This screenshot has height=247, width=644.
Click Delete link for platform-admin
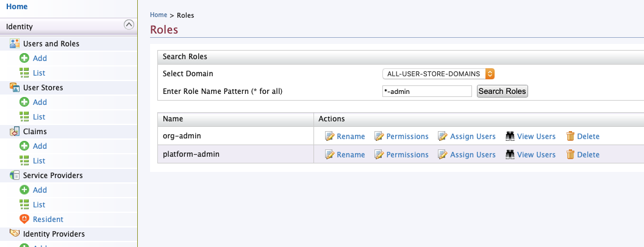588,155
